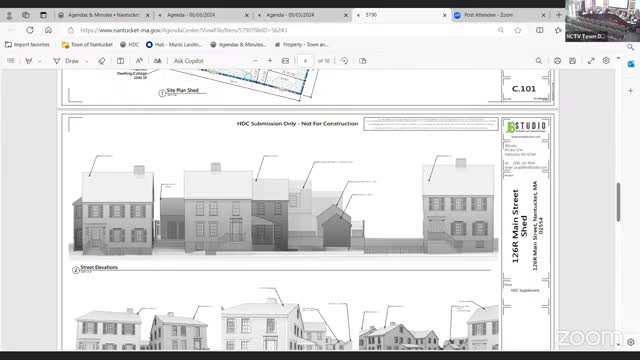Close the Agenda 05/03/2024 tab
This screenshot has width=640, height=360.
point(346,15)
